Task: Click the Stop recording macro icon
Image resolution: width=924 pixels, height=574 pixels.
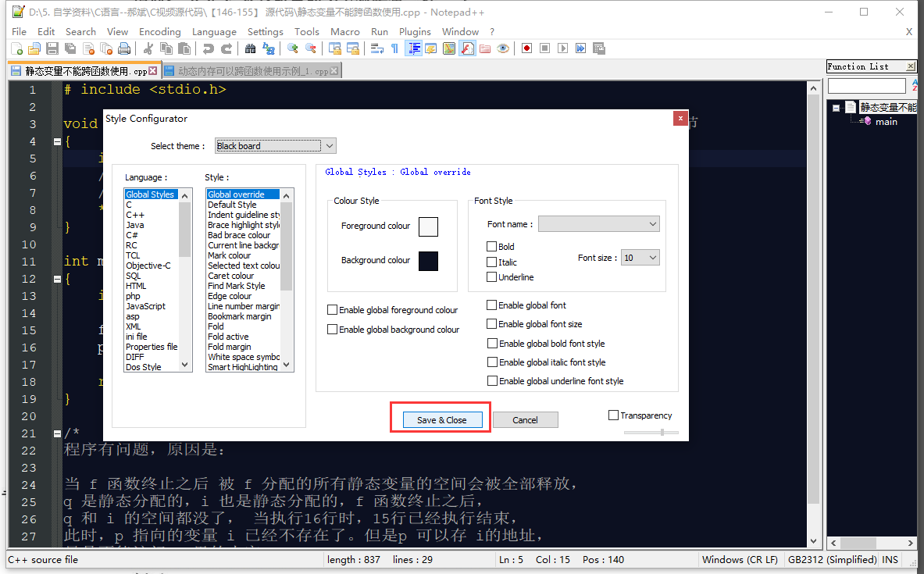Action: [x=545, y=49]
